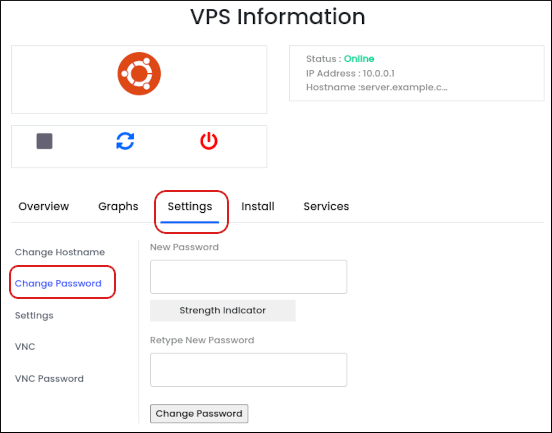Open the Overview tab

click(x=44, y=206)
